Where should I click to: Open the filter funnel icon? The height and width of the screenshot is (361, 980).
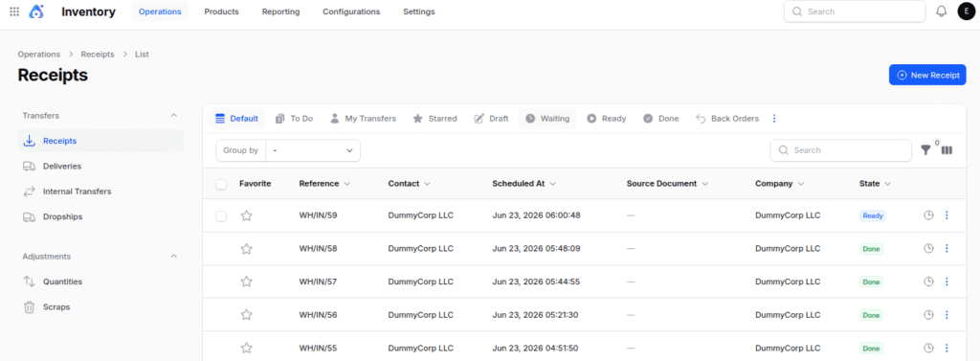[925, 150]
